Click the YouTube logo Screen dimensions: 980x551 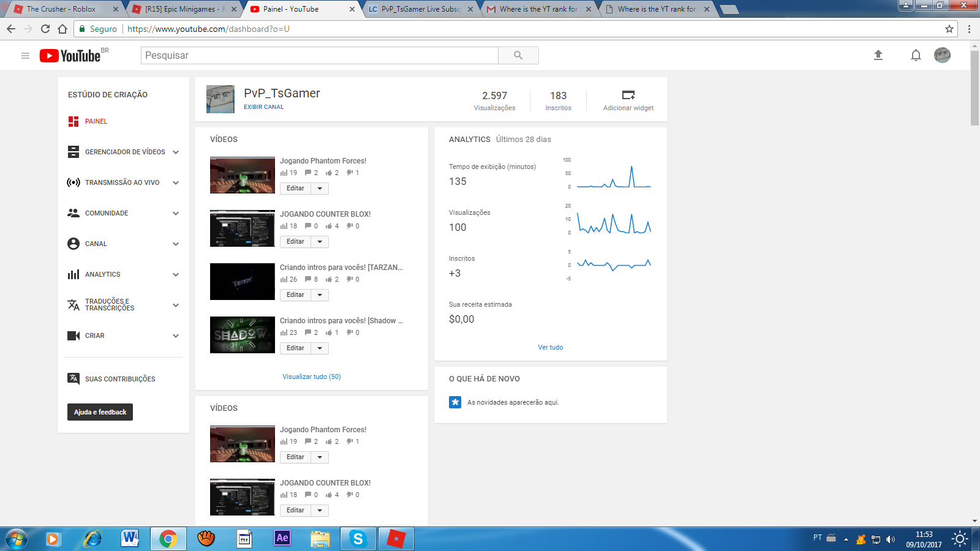point(70,56)
